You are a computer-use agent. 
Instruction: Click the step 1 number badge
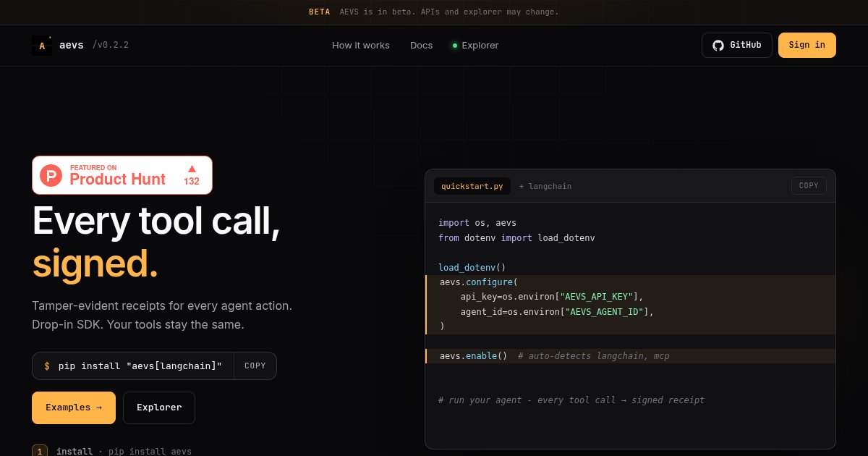40,451
